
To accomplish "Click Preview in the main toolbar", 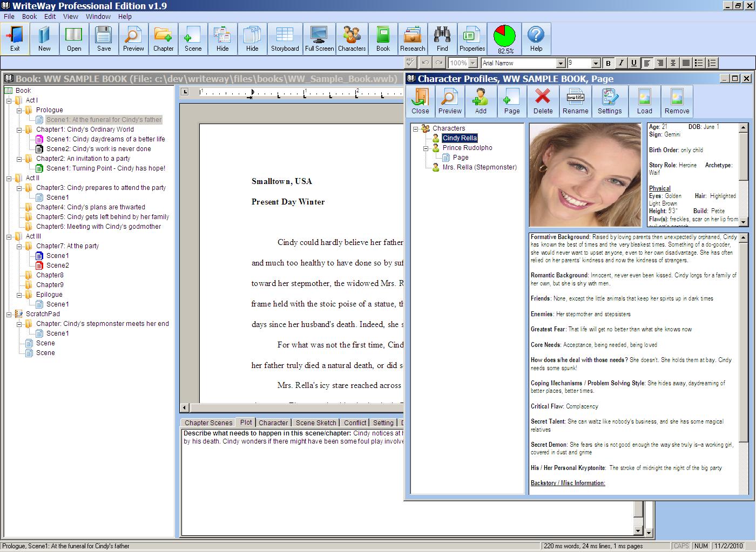I will 133,39.
